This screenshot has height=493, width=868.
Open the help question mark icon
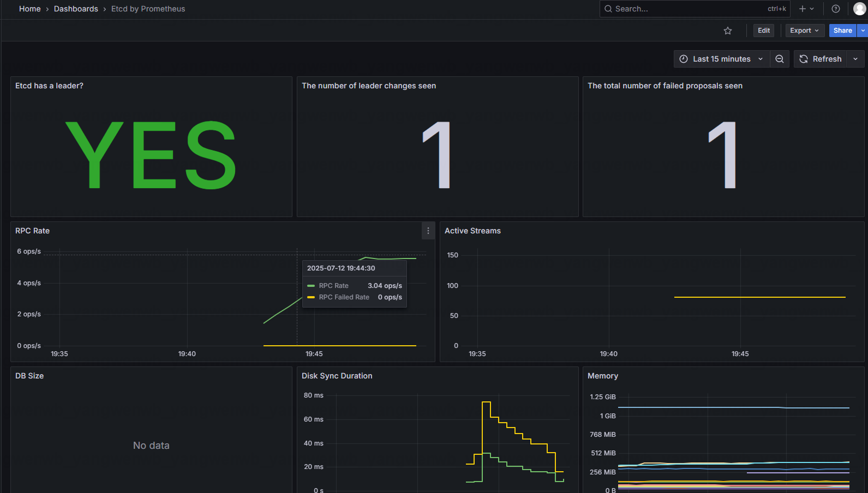point(835,9)
